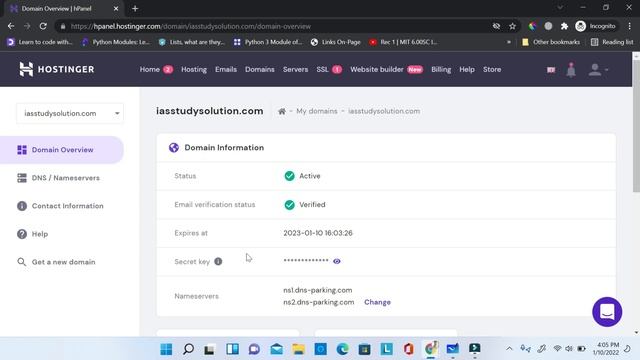
Task: Click the address bar URL
Action: pyautogui.click(x=191, y=26)
